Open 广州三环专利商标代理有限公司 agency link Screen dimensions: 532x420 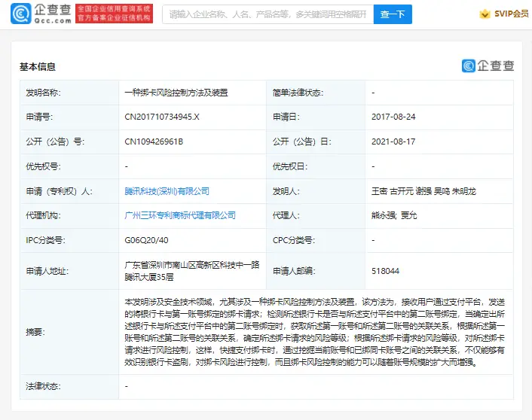[x=180, y=215]
